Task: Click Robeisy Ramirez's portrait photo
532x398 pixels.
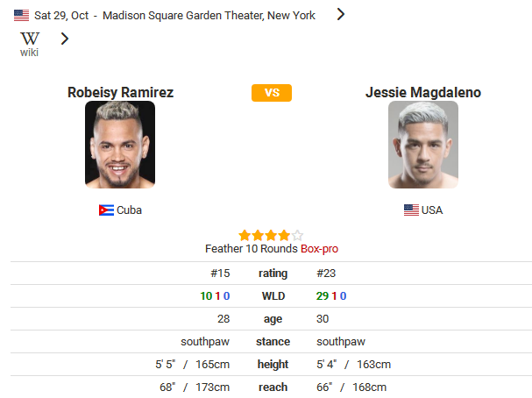Action: 120,145
